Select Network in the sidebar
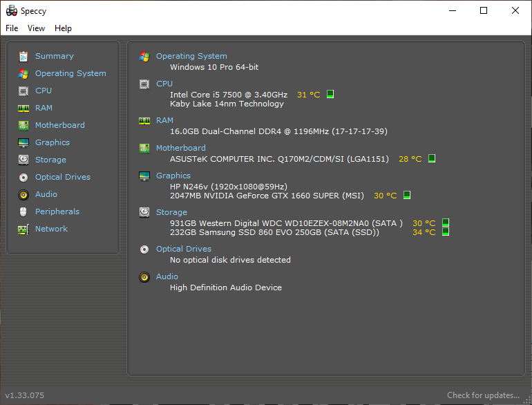 (x=52, y=229)
